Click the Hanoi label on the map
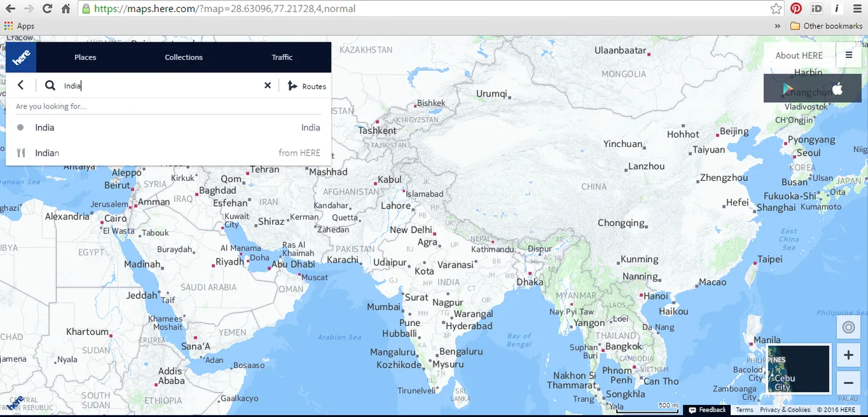Screen dimensions: 868x417 click(656, 296)
